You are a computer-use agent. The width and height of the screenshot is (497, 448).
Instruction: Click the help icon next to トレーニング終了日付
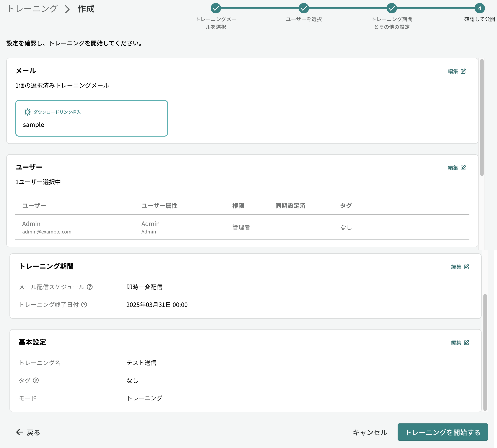pyautogui.click(x=84, y=305)
